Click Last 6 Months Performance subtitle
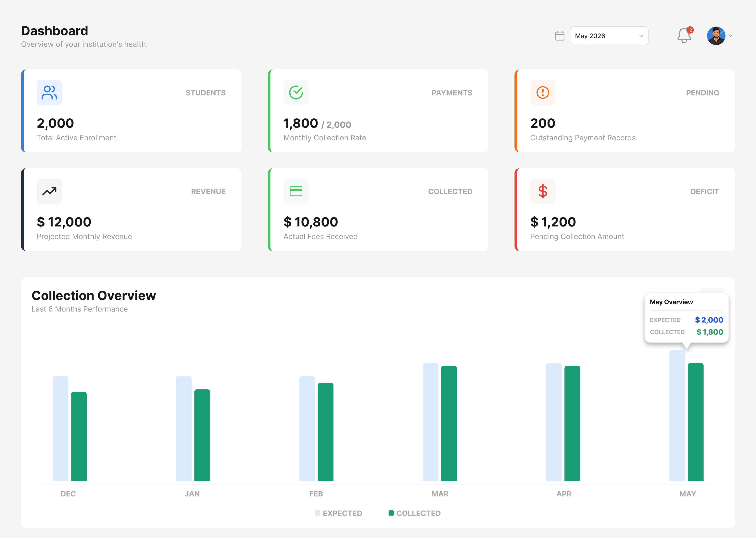 point(80,309)
